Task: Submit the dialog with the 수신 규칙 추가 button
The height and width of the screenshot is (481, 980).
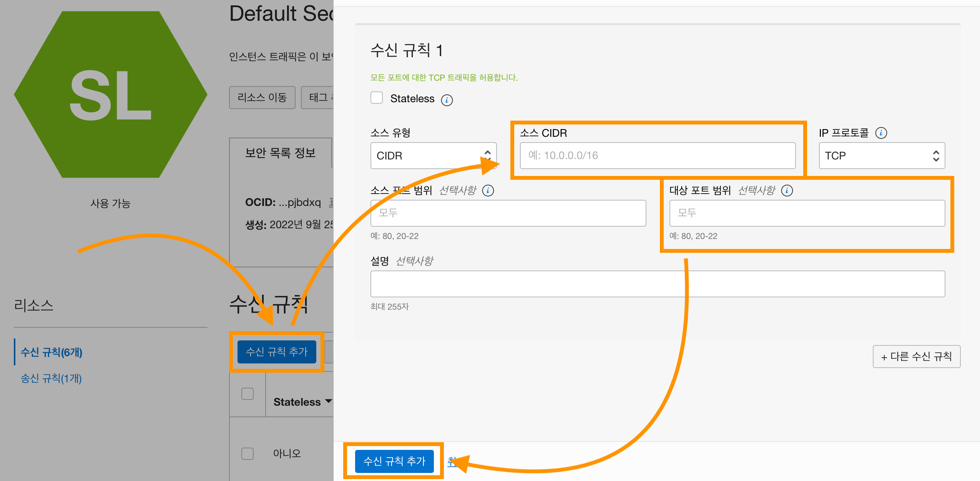Action: 394,461
